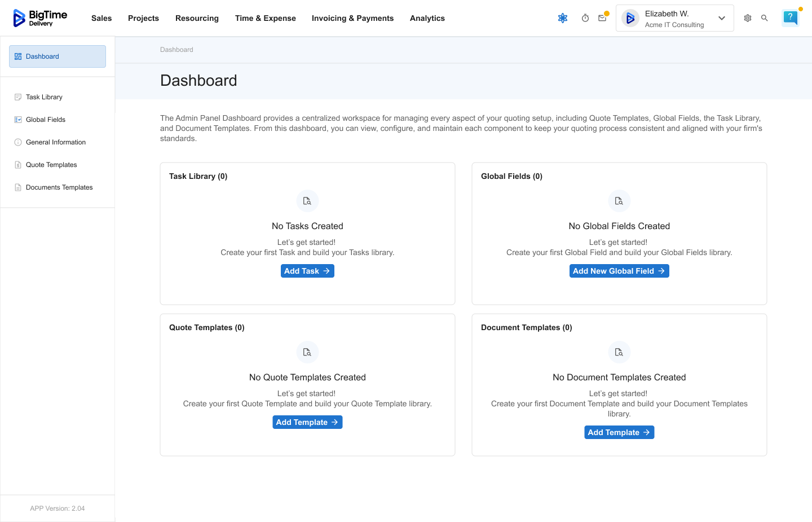The image size is (812, 522).
Task: Select Task Library in the sidebar
Action: pyautogui.click(x=44, y=97)
